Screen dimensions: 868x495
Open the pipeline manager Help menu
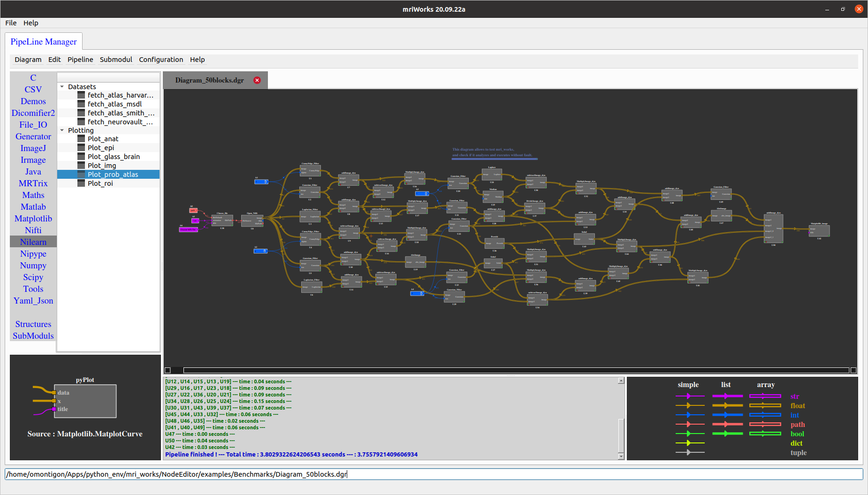tap(197, 60)
